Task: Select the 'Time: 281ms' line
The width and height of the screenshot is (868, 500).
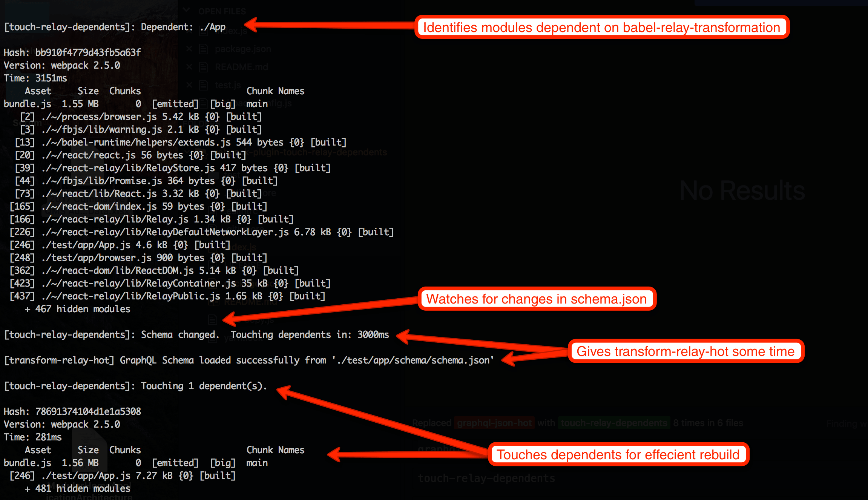Action: click(x=33, y=437)
